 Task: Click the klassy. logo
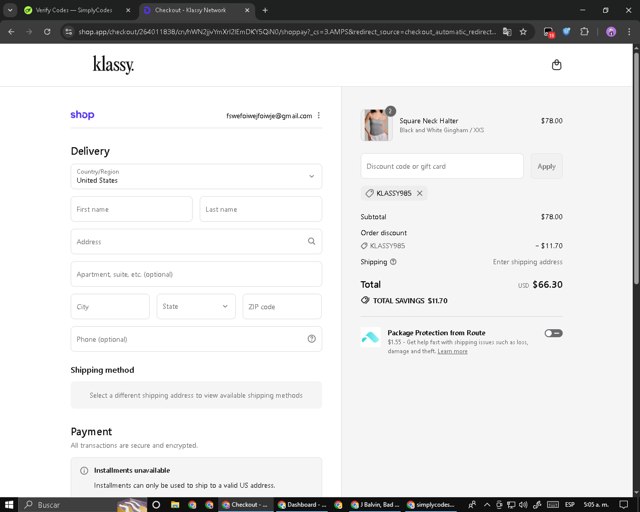(x=113, y=65)
